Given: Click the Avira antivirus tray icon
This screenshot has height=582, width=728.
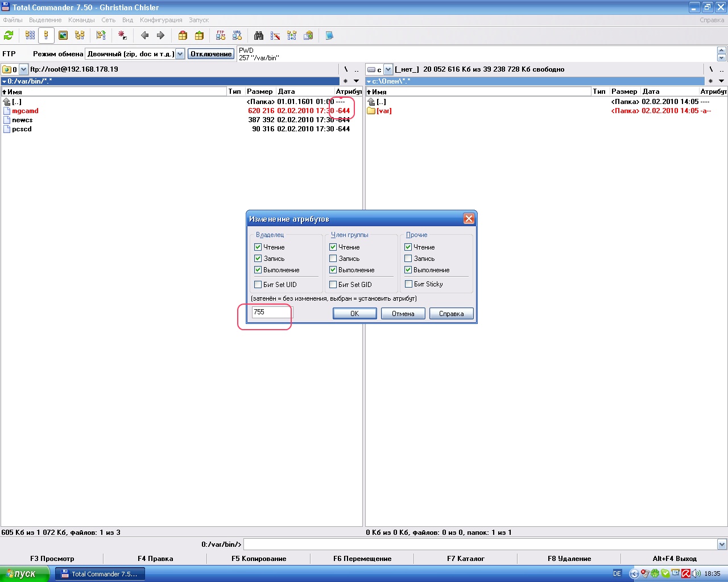Looking at the screenshot, I should pos(686,573).
